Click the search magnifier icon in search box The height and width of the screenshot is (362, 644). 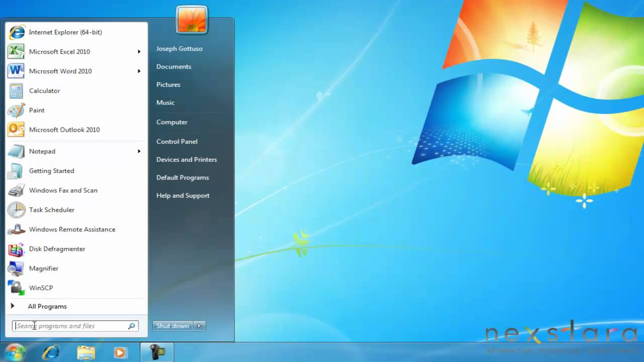pos(131,326)
